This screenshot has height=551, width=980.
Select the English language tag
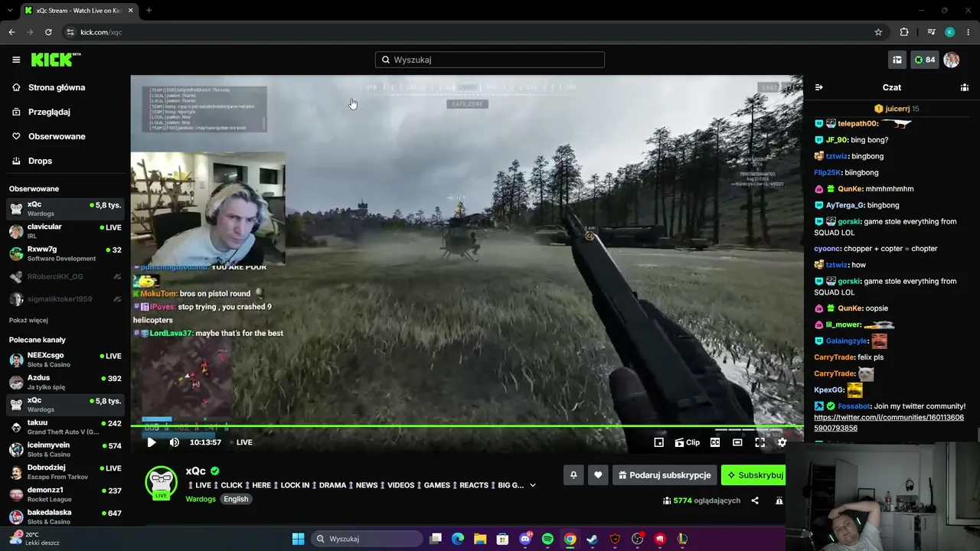pos(236,499)
